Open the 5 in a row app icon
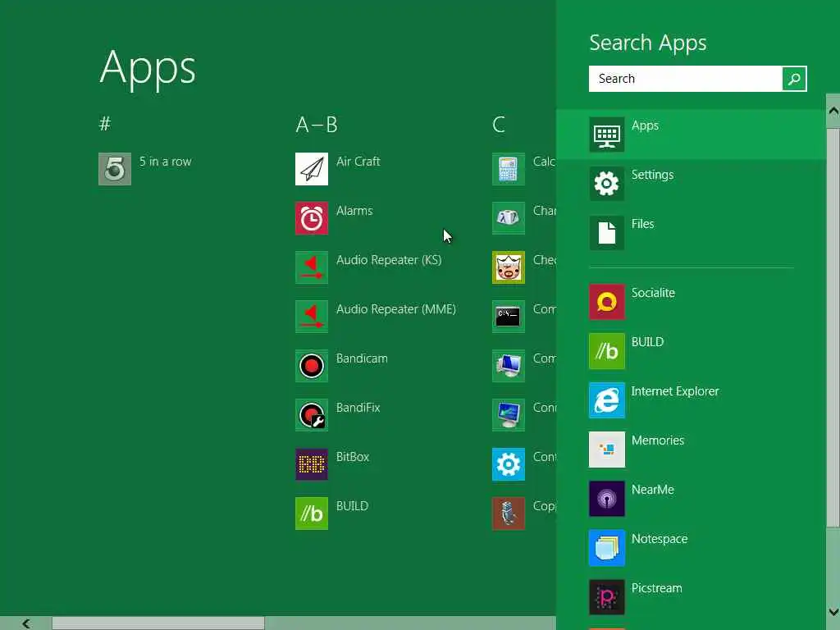This screenshot has height=630, width=840. point(115,169)
